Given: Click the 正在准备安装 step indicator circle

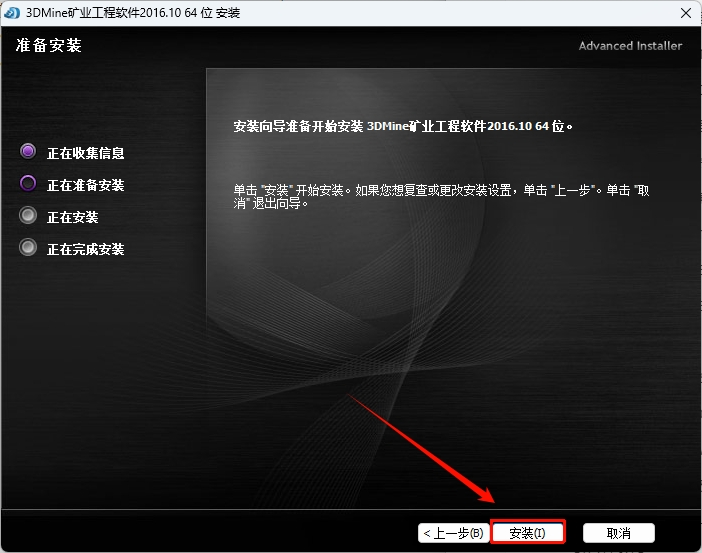Looking at the screenshot, I should click(x=28, y=183).
